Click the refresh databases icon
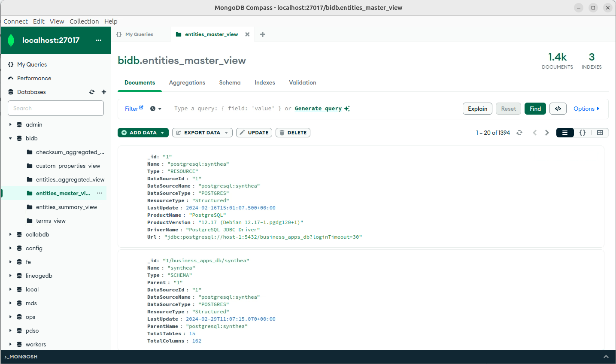 pos(92,92)
